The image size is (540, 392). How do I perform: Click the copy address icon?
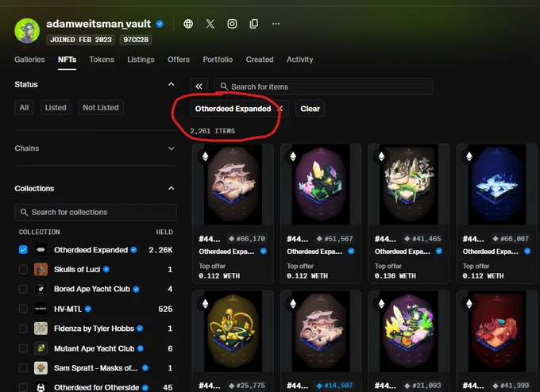click(x=254, y=24)
